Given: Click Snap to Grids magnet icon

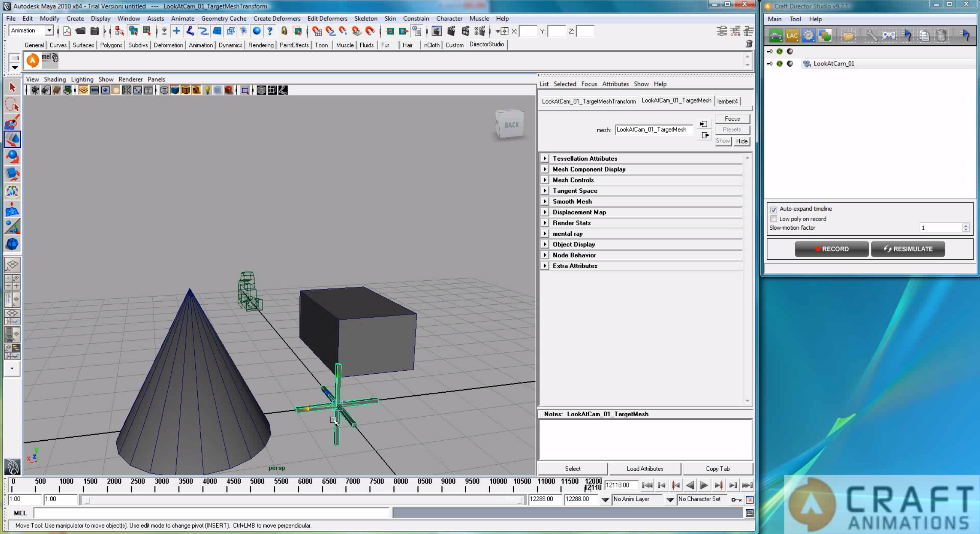Looking at the screenshot, I should pyautogui.click(x=317, y=31).
